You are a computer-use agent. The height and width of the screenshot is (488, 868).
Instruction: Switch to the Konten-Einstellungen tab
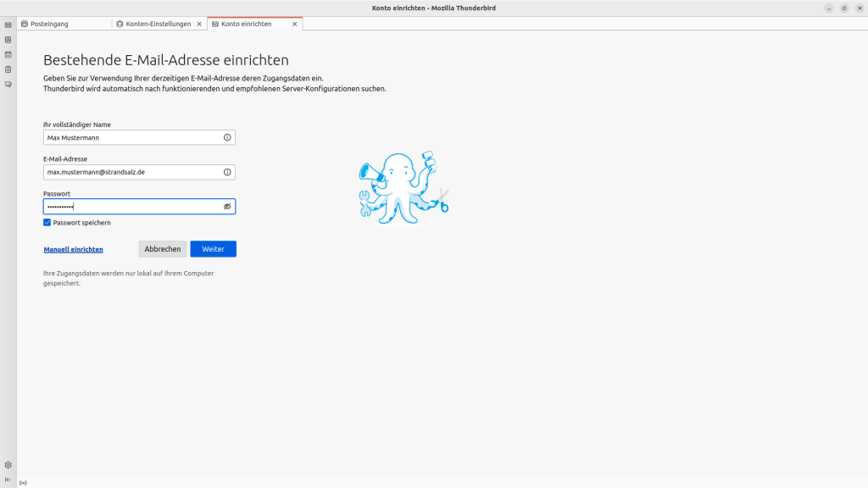pos(158,24)
